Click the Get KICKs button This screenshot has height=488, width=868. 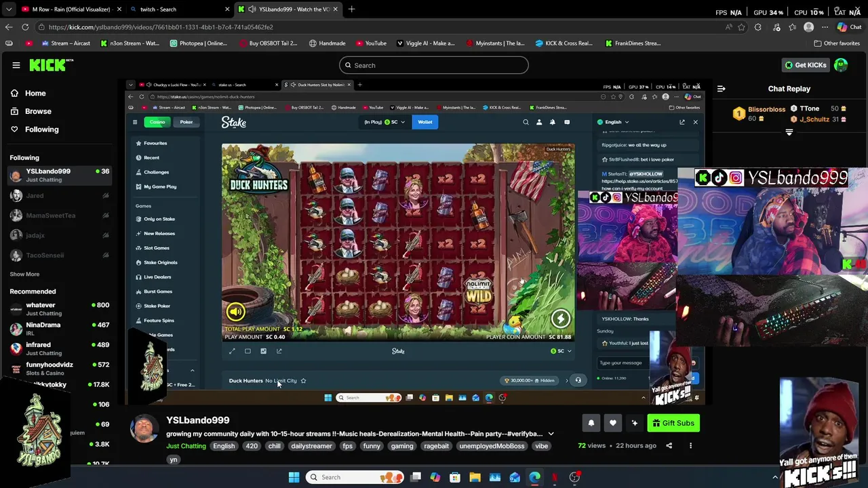(805, 65)
